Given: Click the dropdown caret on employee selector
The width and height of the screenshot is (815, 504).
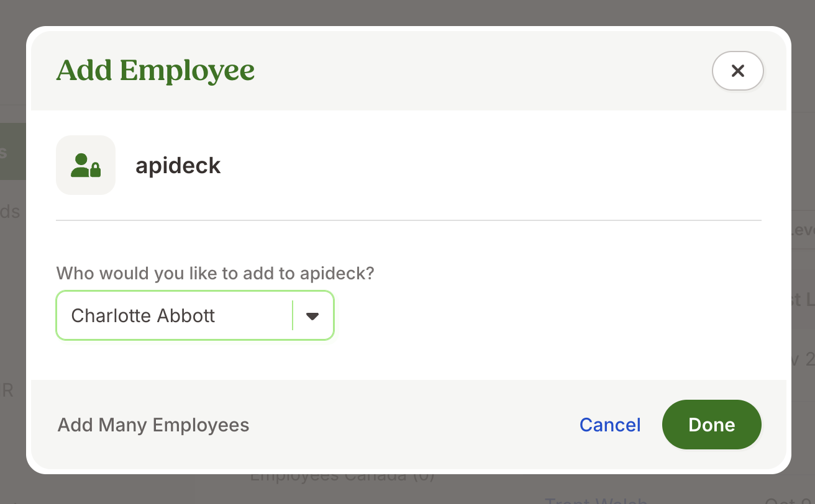Looking at the screenshot, I should pos(312,315).
